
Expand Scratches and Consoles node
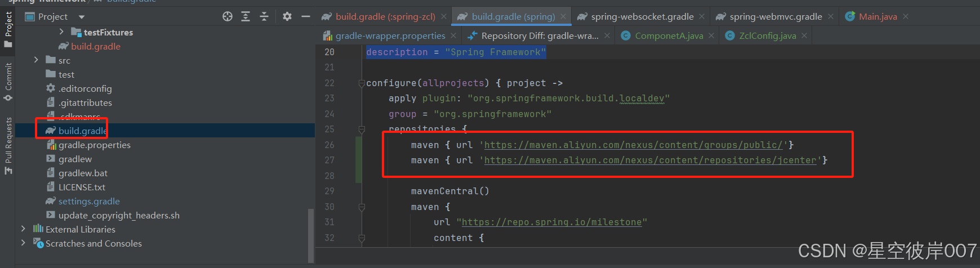[23, 243]
